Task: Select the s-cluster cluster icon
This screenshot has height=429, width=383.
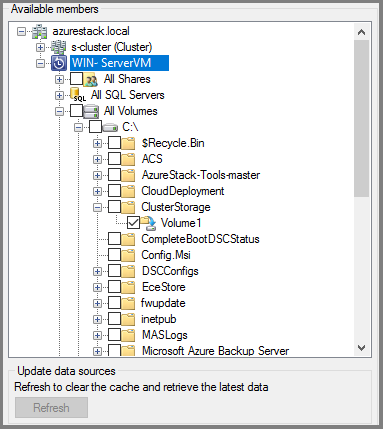Action: (x=59, y=47)
